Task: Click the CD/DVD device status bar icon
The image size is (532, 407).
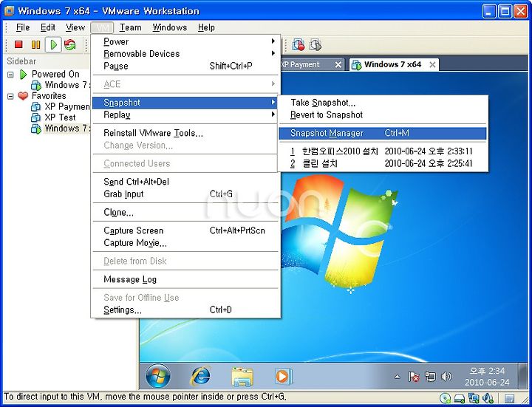Action: pyautogui.click(x=445, y=397)
